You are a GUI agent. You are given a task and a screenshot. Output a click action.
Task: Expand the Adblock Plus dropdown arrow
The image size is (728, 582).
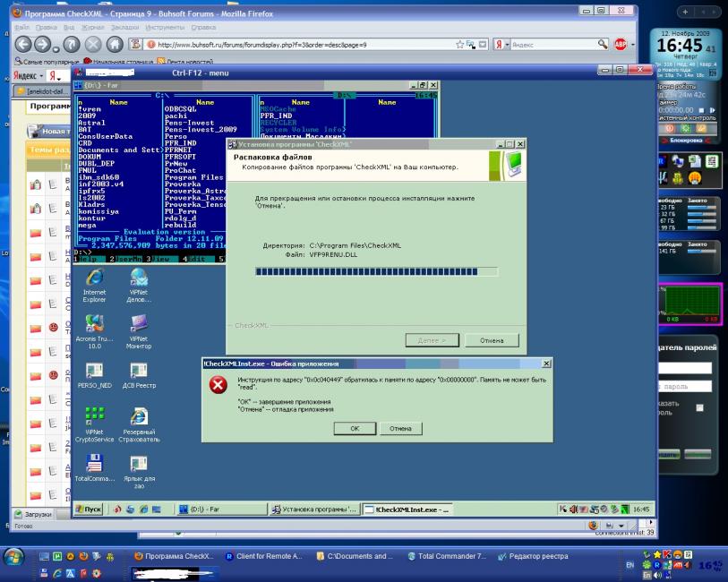click(632, 44)
